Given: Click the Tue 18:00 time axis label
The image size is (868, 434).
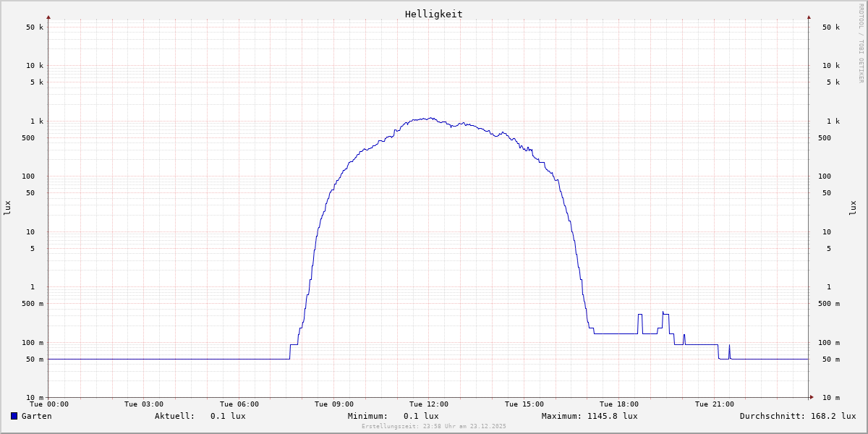Looking at the screenshot, I should tap(618, 404).
